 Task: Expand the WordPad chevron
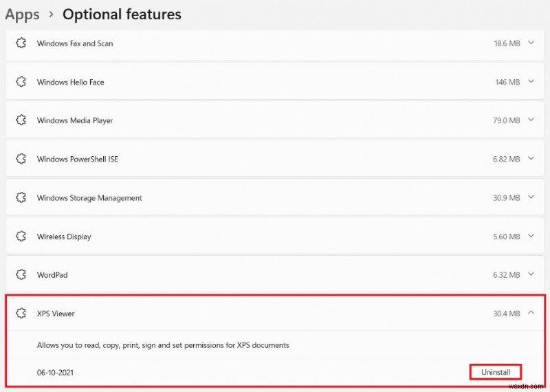[531, 275]
